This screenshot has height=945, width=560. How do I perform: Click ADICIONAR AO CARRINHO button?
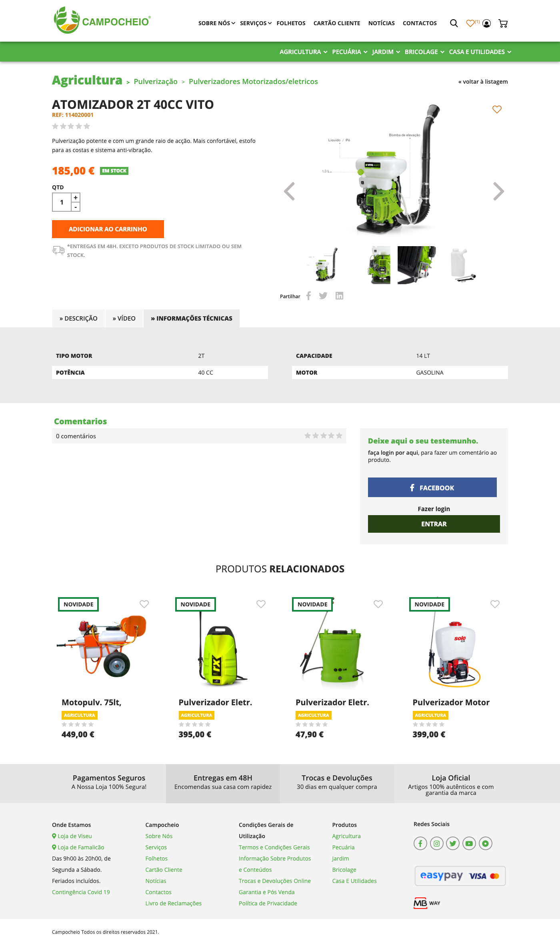pyautogui.click(x=108, y=229)
